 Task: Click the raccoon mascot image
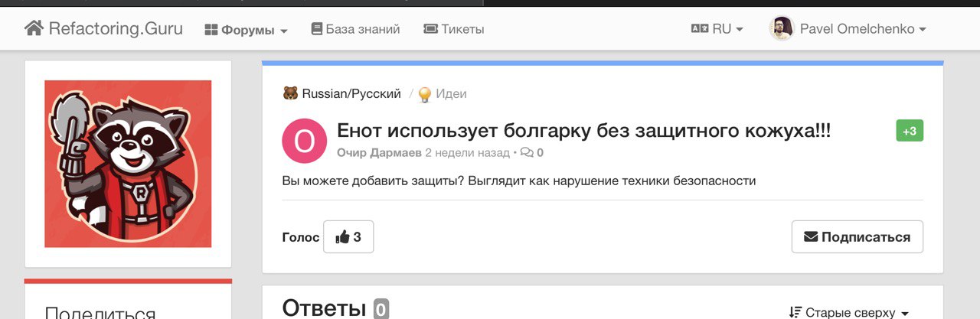[128, 164]
